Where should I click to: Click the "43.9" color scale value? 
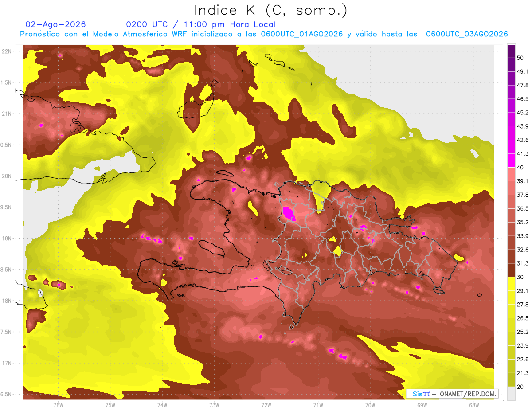point(523,126)
